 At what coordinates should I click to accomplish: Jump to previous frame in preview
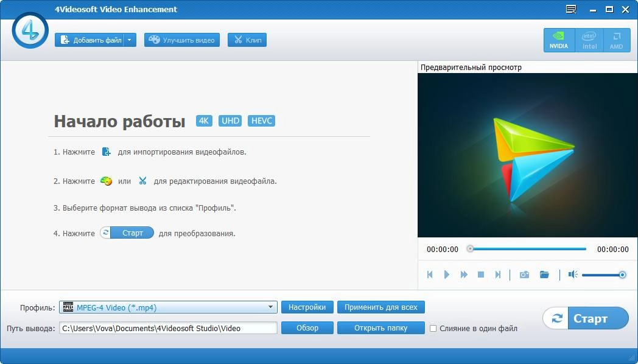tap(430, 275)
